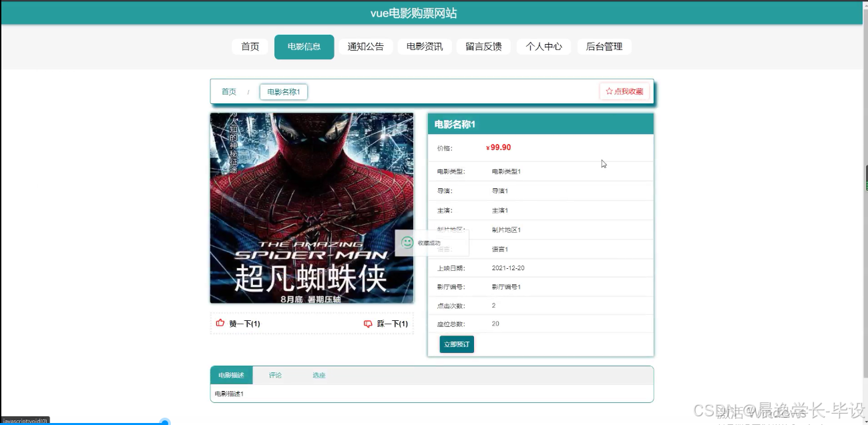Click the 电影名称1 breadcrumb item
868x425 pixels.
pyautogui.click(x=284, y=92)
